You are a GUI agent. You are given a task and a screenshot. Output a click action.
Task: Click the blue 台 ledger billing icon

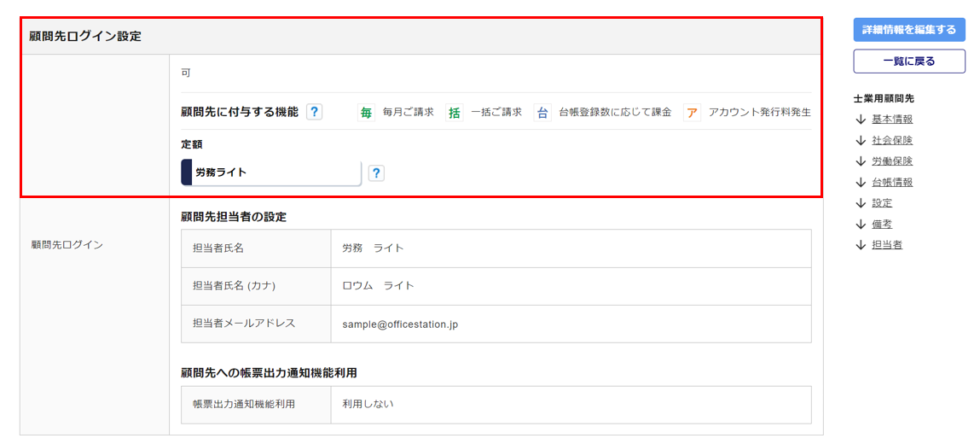pos(542,114)
